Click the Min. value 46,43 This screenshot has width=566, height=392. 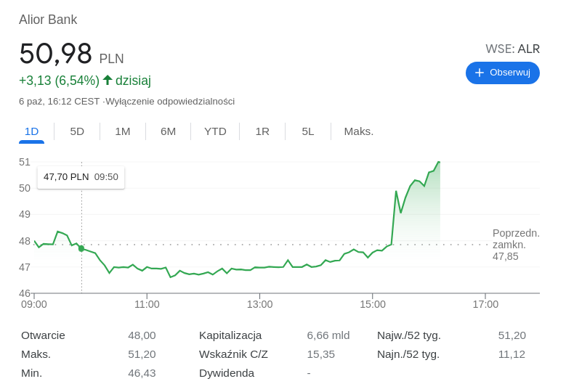[x=142, y=373]
